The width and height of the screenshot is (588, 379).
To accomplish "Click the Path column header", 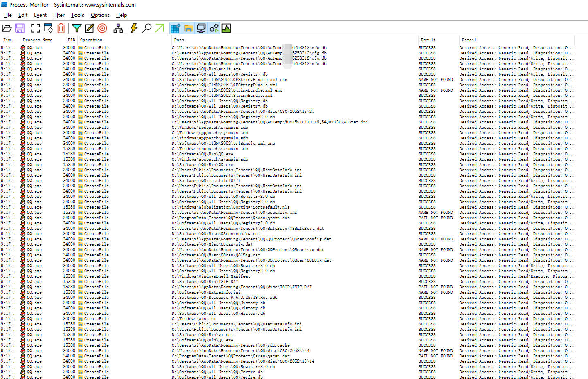I will tap(295, 40).
